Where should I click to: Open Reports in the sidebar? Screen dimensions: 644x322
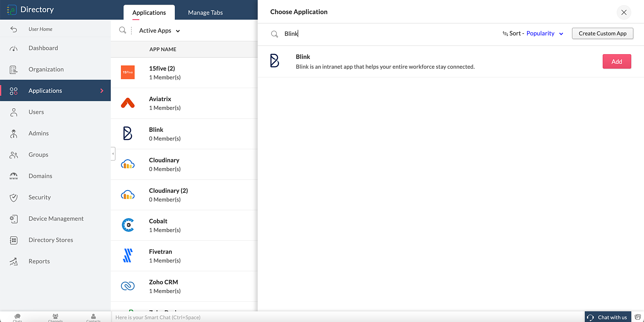(x=55, y=261)
